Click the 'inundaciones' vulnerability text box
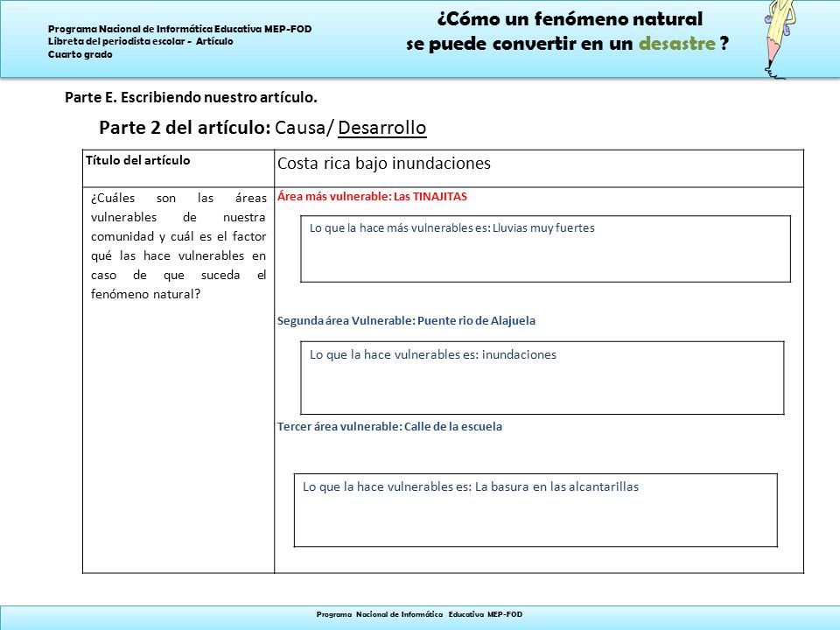Viewport: 840px width, 630px height. pos(542,378)
